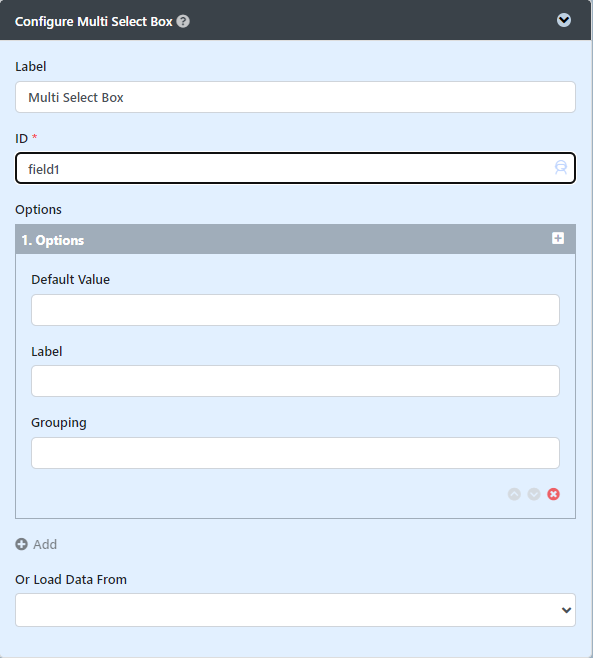593x658 pixels.
Task: Click into the ID field1 input
Action: point(295,168)
